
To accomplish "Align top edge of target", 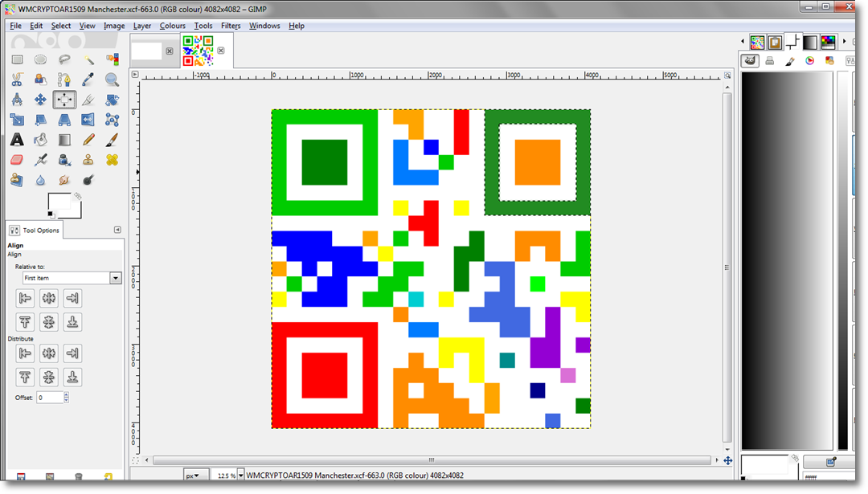I will [x=25, y=322].
